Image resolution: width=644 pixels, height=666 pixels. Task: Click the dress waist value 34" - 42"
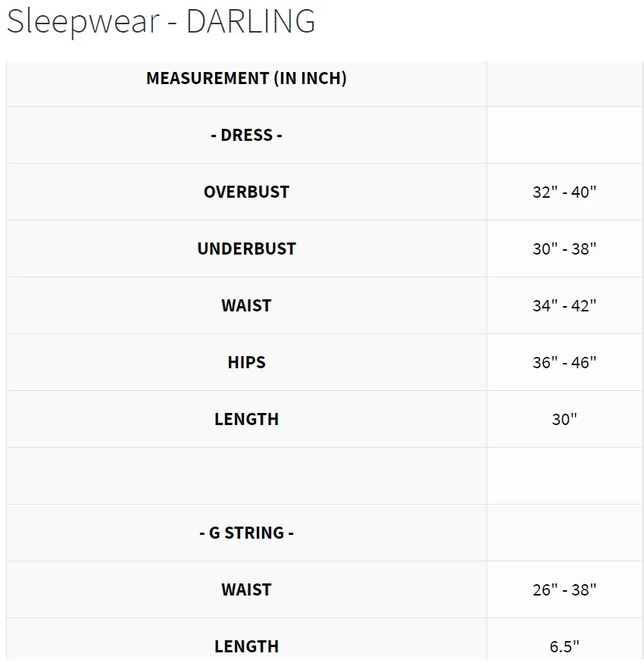pyautogui.click(x=564, y=306)
